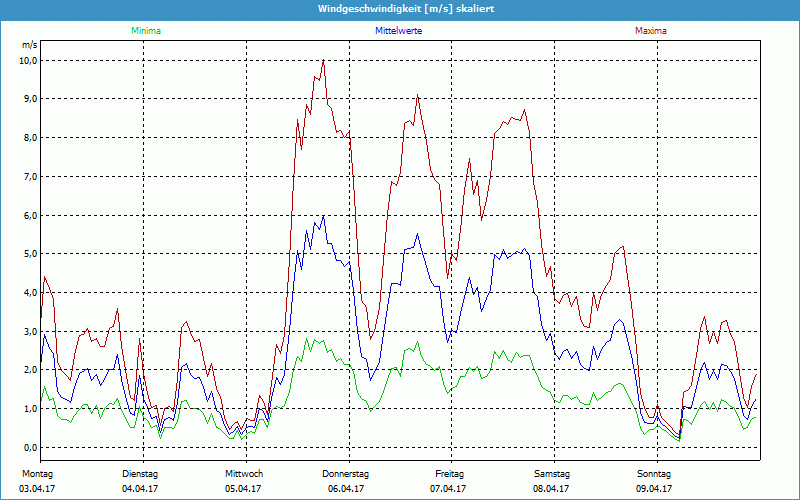800x500 pixels.
Task: Click the blue 'Mittelwerte' legend label
Action: (398, 31)
